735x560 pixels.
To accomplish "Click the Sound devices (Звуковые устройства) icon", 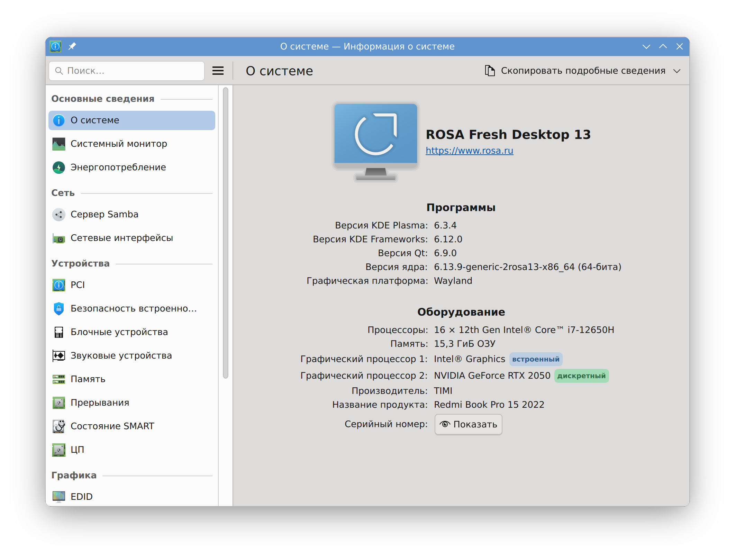I will click(x=58, y=356).
